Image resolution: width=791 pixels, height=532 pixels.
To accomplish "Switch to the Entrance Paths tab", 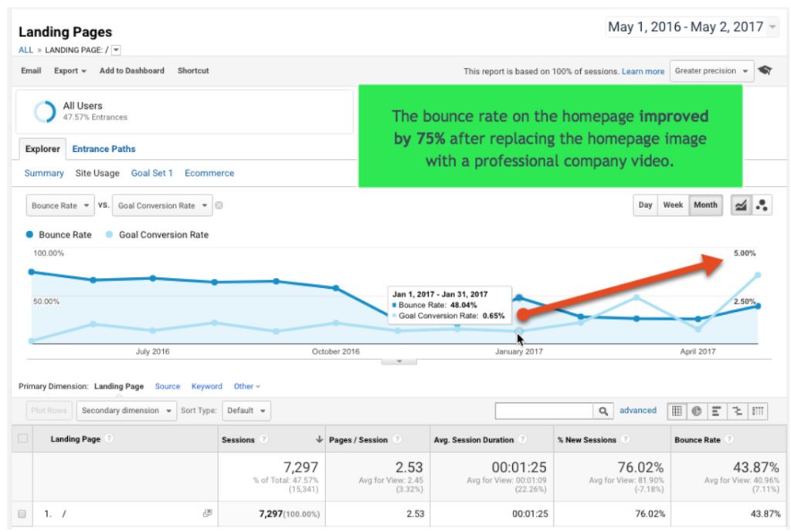I will click(x=104, y=148).
